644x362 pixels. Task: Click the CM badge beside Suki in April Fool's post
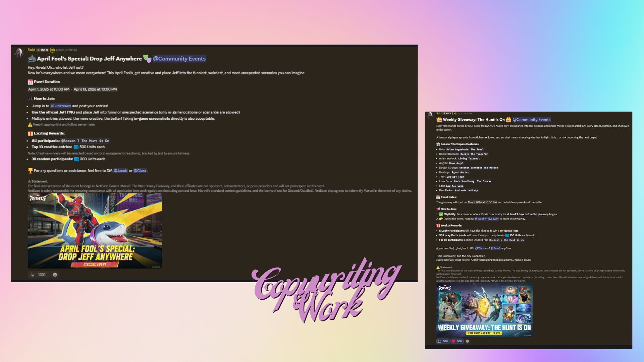click(52, 50)
